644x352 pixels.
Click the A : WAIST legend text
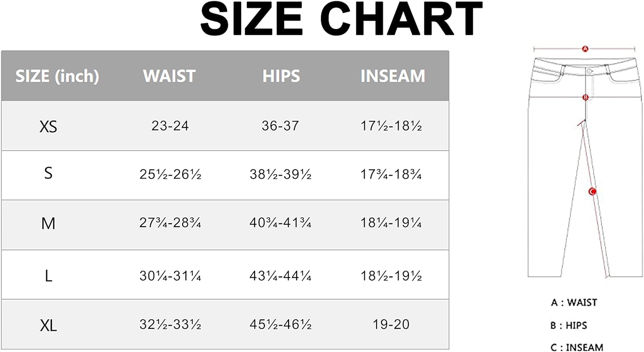pos(574,303)
